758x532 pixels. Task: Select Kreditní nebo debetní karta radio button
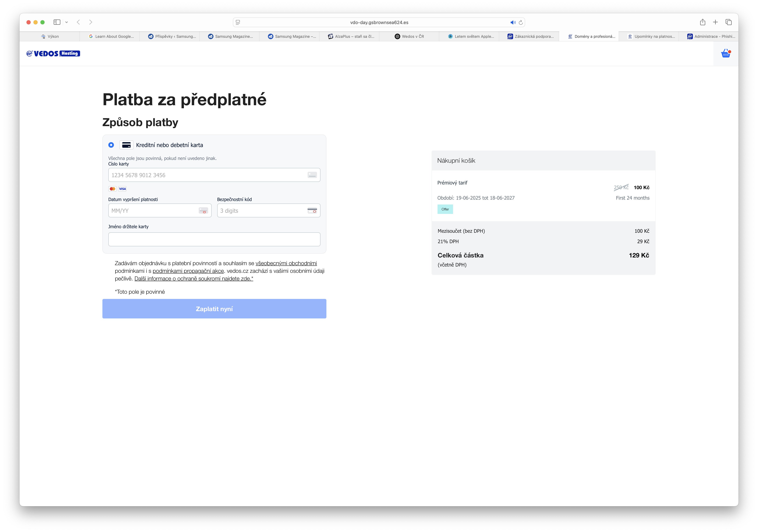pyautogui.click(x=111, y=145)
